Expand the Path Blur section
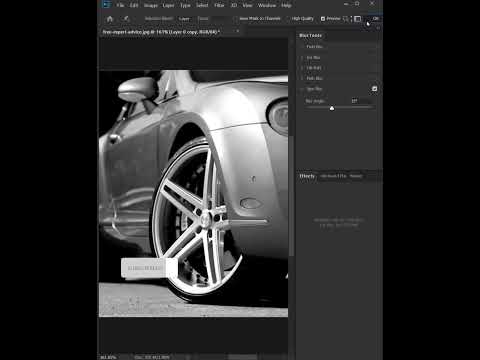The width and height of the screenshot is (480, 360). [x=302, y=78]
